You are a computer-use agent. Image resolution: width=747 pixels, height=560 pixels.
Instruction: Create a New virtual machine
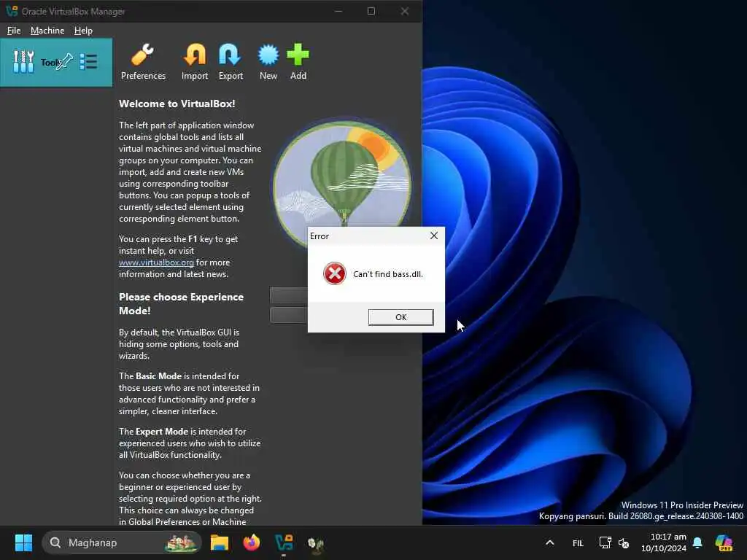[x=268, y=62]
